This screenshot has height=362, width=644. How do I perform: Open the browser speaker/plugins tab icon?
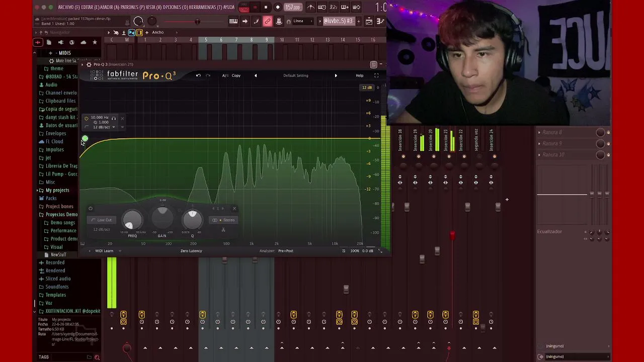click(x=60, y=42)
